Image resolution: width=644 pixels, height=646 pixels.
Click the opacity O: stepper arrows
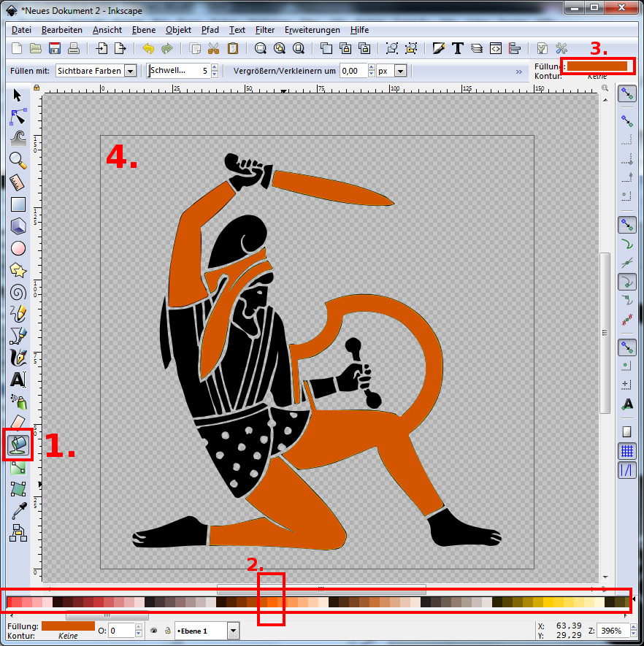pyautogui.click(x=139, y=631)
